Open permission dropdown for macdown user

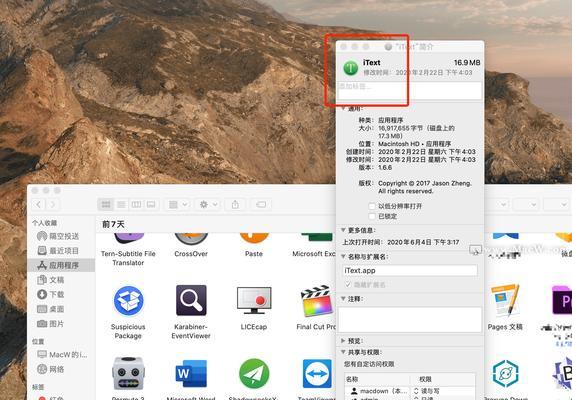click(416, 391)
